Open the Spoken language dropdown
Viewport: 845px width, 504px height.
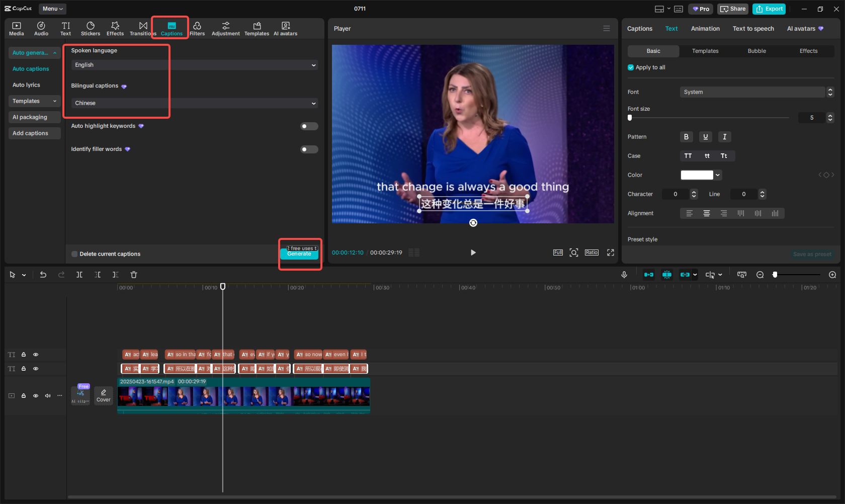tap(194, 65)
